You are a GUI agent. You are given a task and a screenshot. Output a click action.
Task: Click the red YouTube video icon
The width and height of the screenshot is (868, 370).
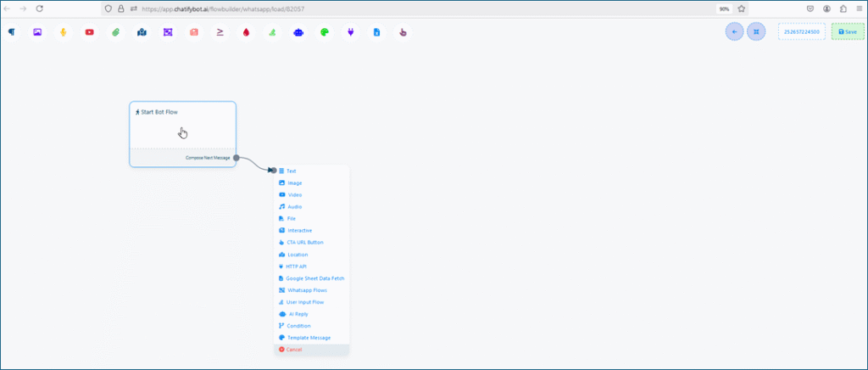pos(89,32)
